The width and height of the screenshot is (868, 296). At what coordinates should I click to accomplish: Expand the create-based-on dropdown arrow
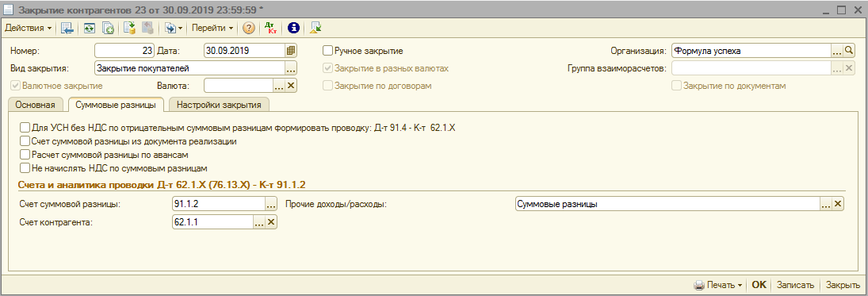[x=180, y=28]
